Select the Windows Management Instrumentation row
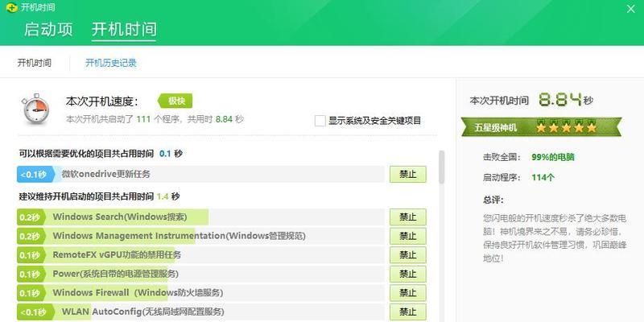This screenshot has height=322, width=644. 200,236
